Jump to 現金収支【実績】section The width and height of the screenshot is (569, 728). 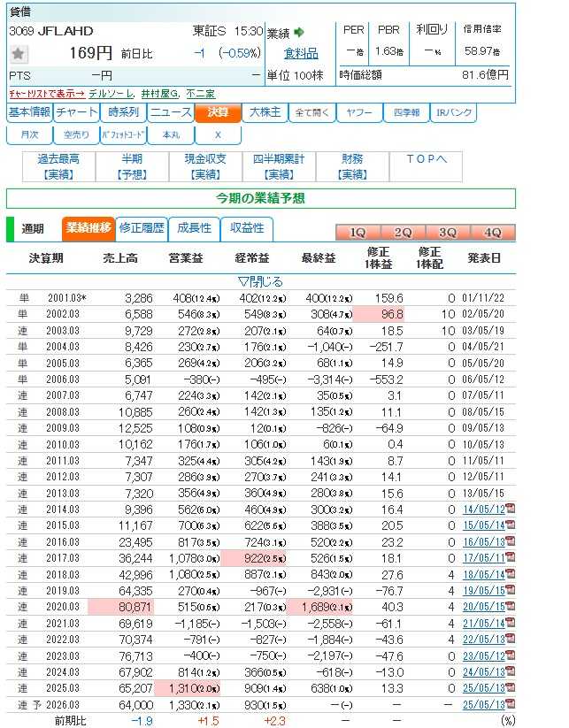205,166
